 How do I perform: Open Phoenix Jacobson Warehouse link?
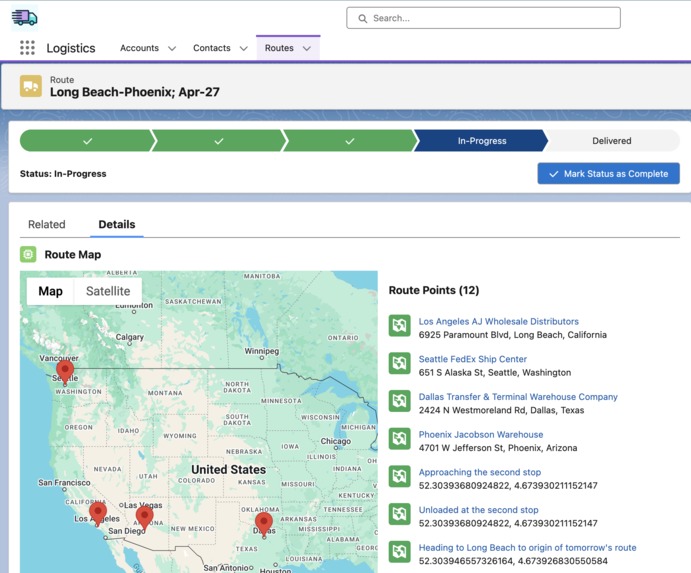[481, 434]
